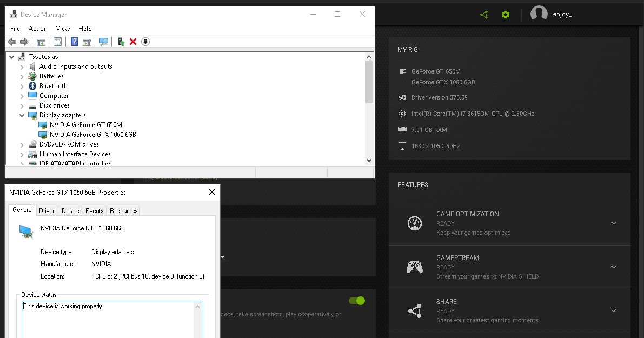Open the View menu
Screen dimensions: 644x338
point(63,28)
